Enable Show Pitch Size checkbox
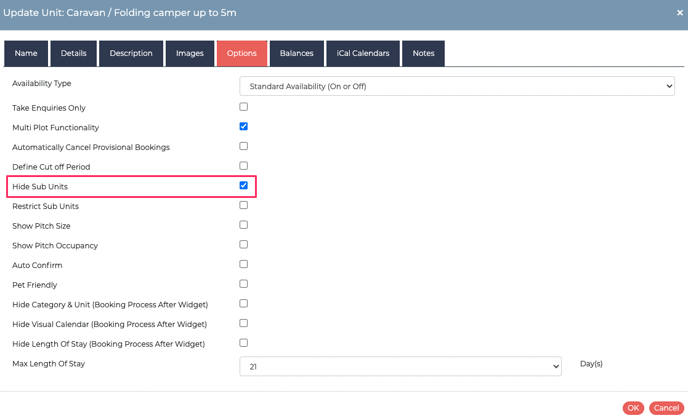The image size is (688, 418). coord(244,225)
